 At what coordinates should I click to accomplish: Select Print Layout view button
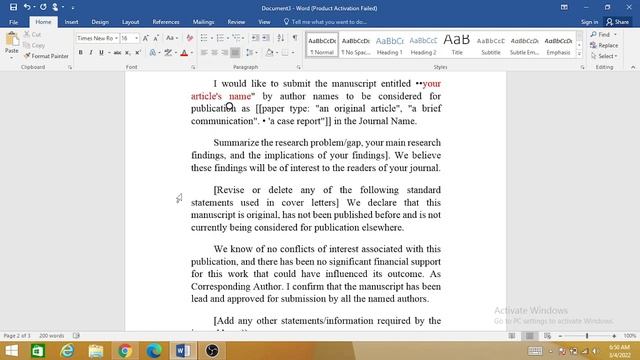529,336
